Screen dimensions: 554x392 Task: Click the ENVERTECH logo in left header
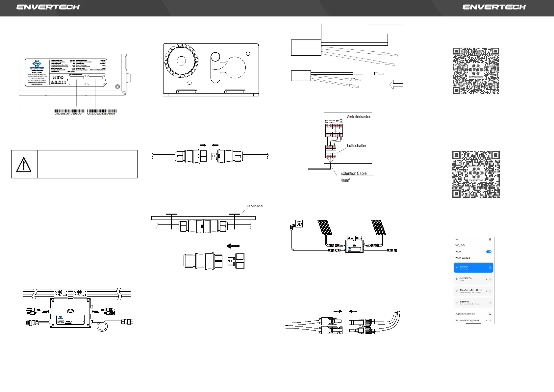point(48,7)
